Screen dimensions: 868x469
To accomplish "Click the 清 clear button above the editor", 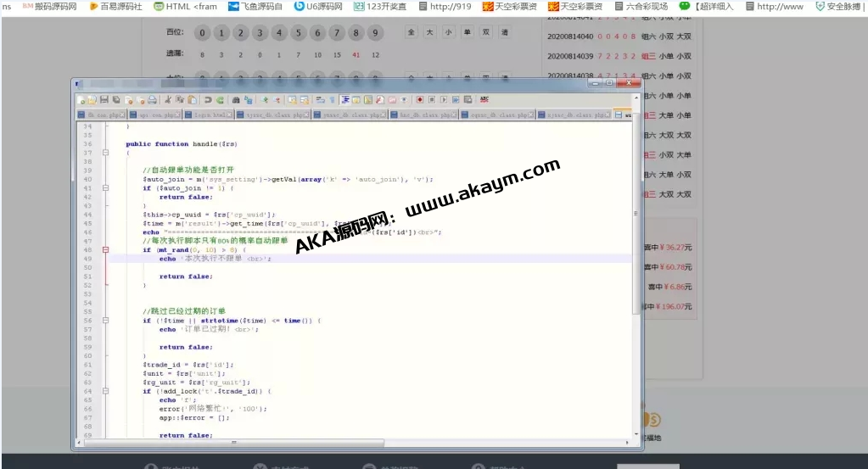I will (x=505, y=32).
